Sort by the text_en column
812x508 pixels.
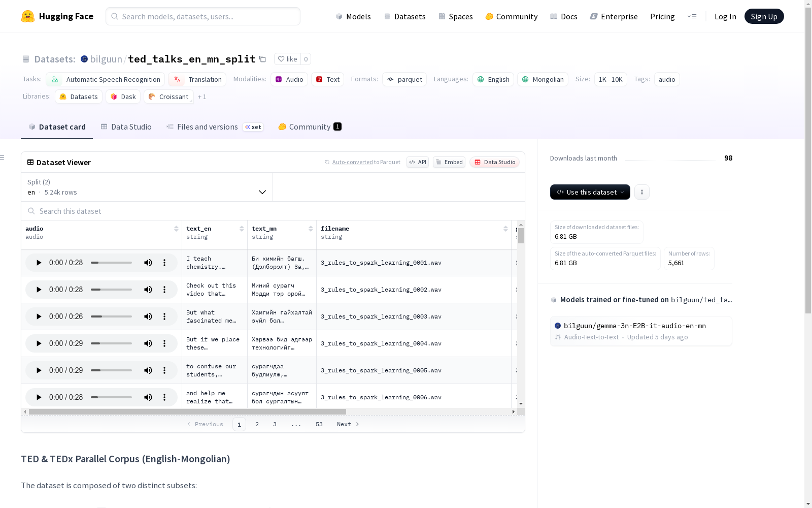point(242,229)
